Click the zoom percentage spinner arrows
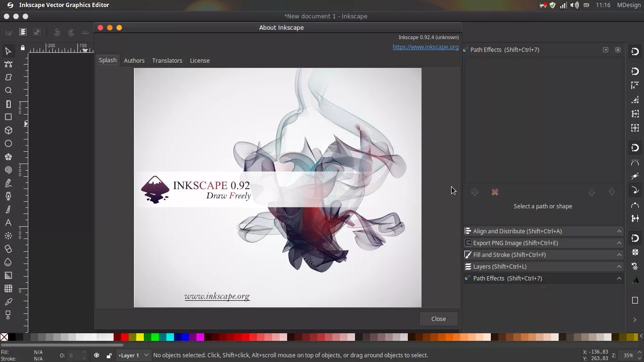The image size is (644, 362). point(638,355)
